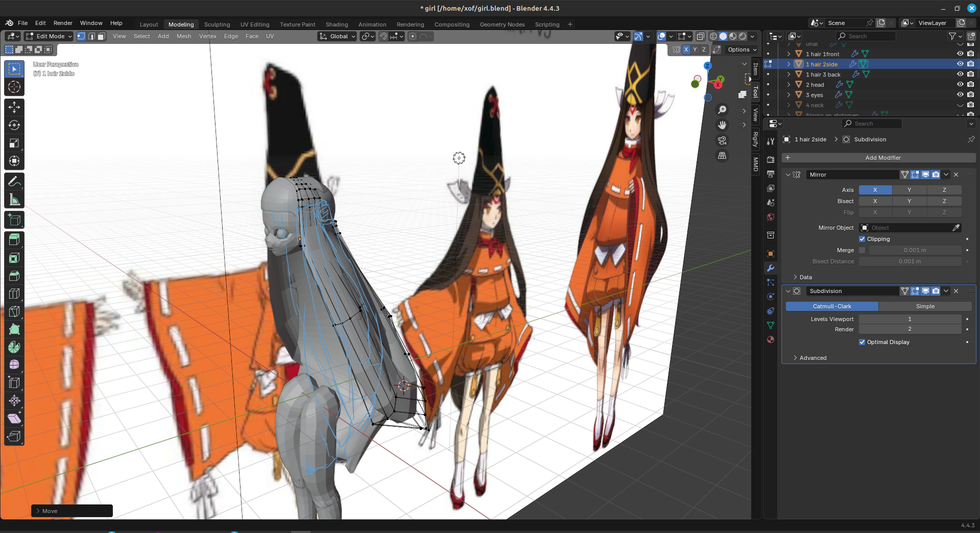Select Simple subdivision type

[x=925, y=306]
